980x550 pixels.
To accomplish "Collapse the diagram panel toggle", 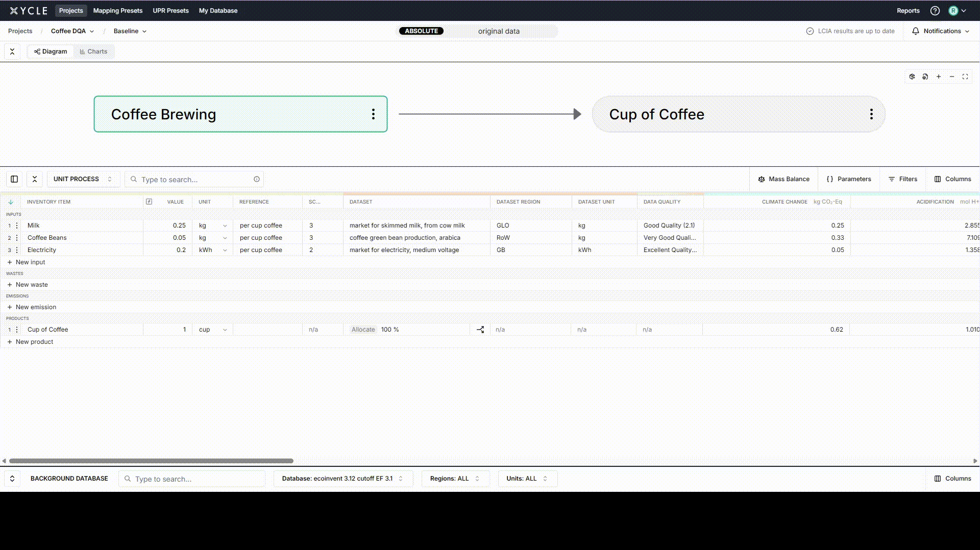I will click(12, 52).
